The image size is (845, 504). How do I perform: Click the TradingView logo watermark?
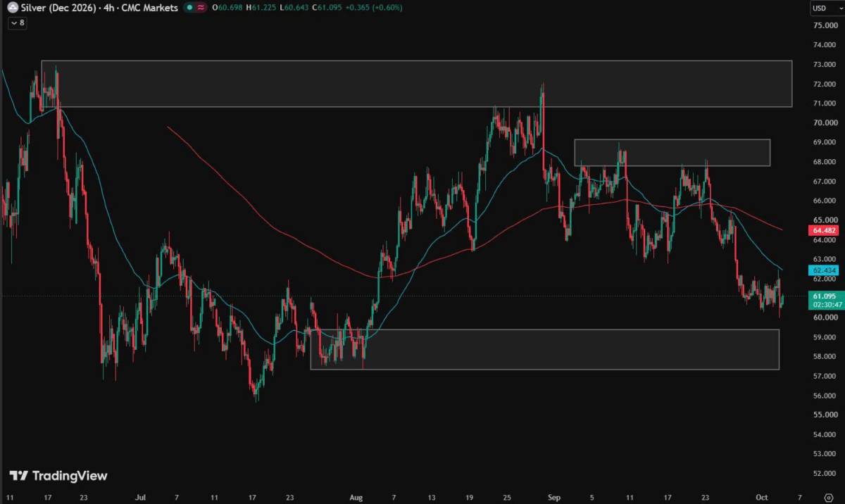coord(59,476)
